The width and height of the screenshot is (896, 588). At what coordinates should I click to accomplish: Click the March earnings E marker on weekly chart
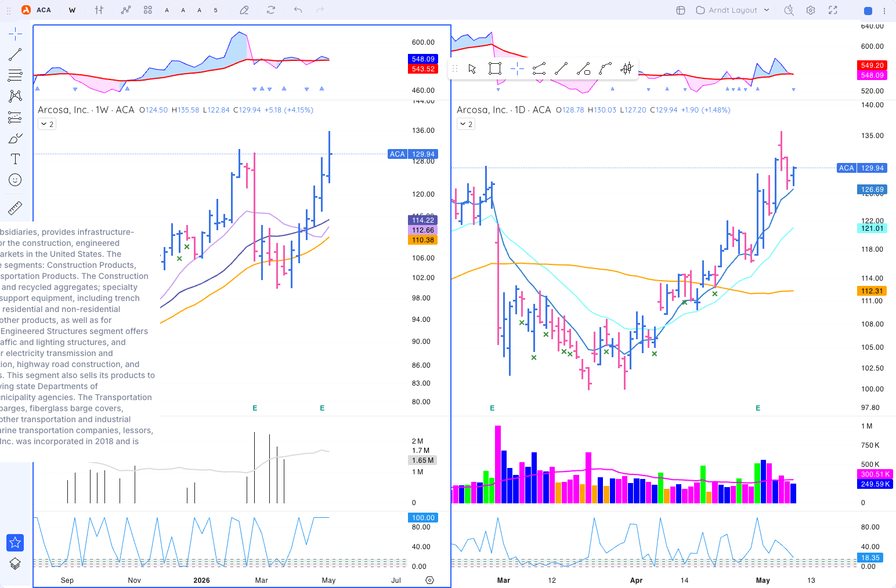pos(255,408)
